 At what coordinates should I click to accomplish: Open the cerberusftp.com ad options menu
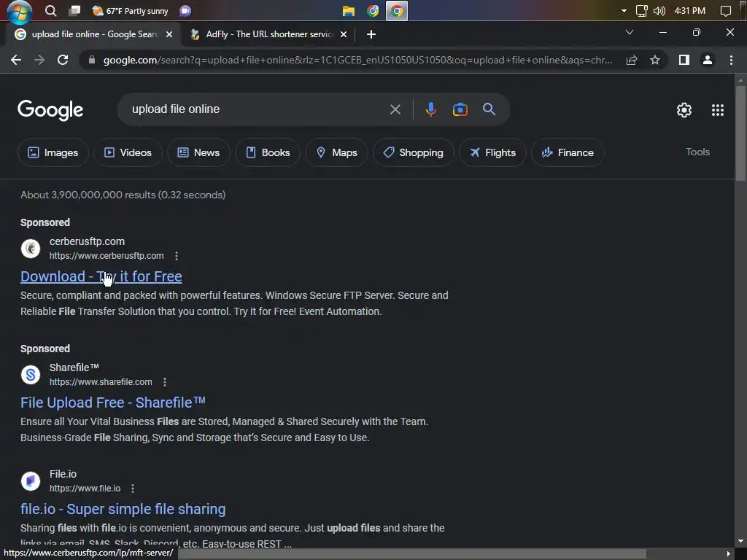pos(177,256)
